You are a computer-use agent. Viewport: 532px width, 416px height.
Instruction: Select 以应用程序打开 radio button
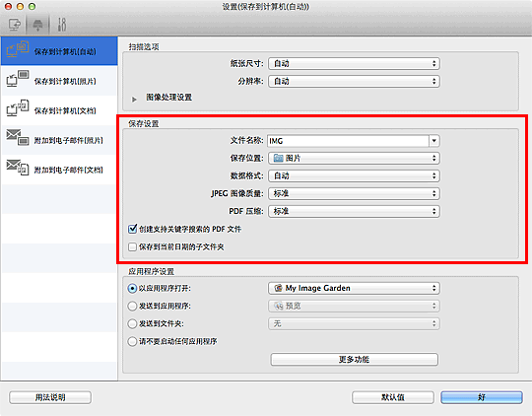(132, 288)
